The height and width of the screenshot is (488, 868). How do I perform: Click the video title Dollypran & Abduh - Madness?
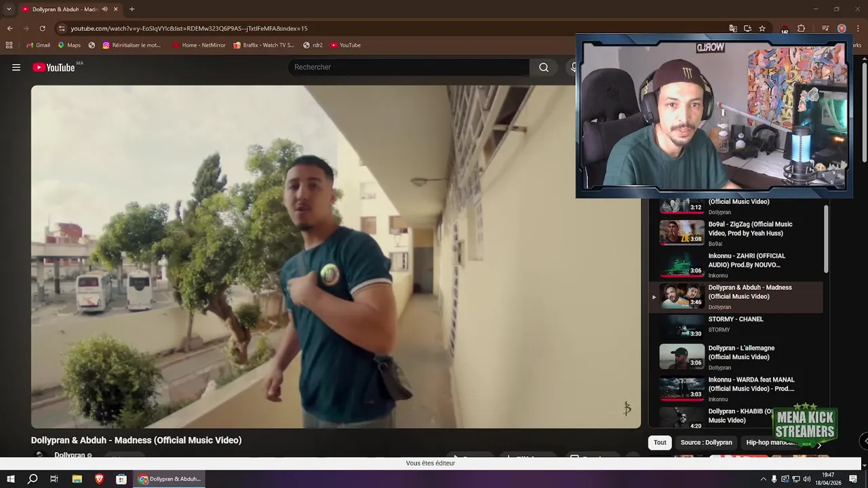pyautogui.click(x=136, y=441)
